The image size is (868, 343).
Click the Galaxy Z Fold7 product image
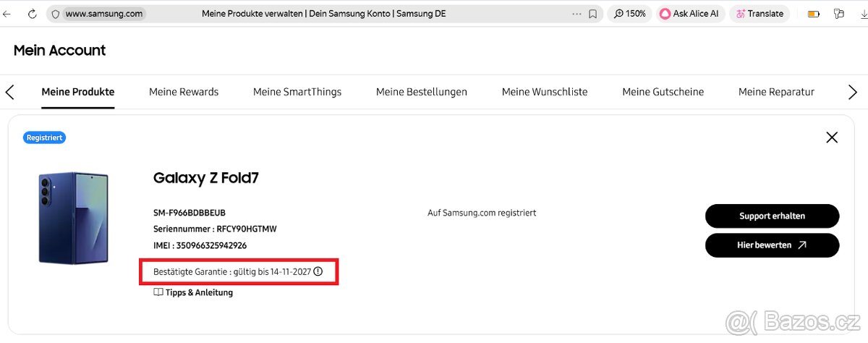pos(75,218)
